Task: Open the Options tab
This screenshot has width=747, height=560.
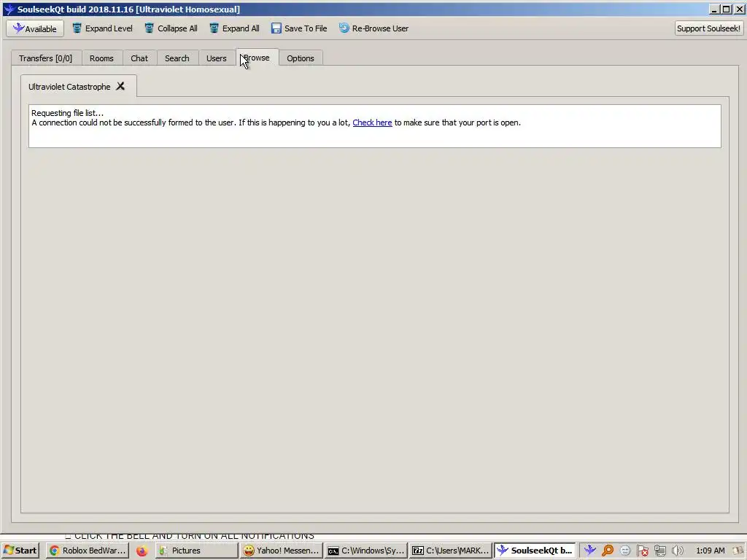Action: tap(300, 58)
